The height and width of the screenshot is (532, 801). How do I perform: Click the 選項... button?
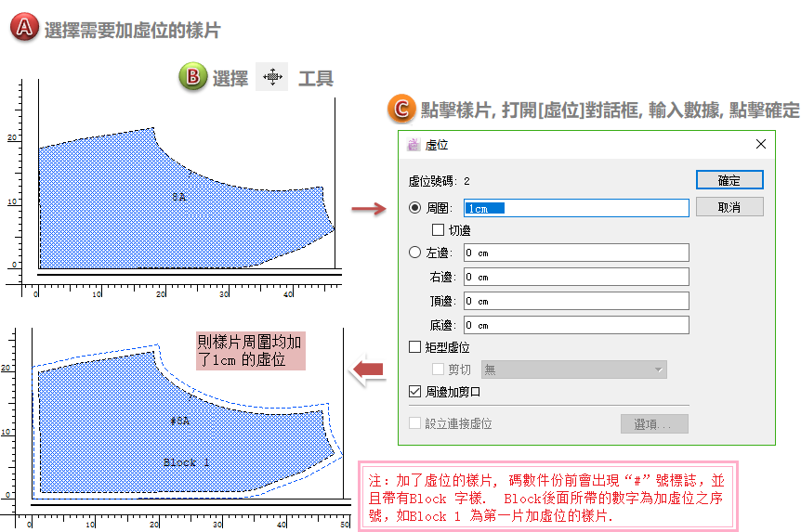[x=654, y=424]
